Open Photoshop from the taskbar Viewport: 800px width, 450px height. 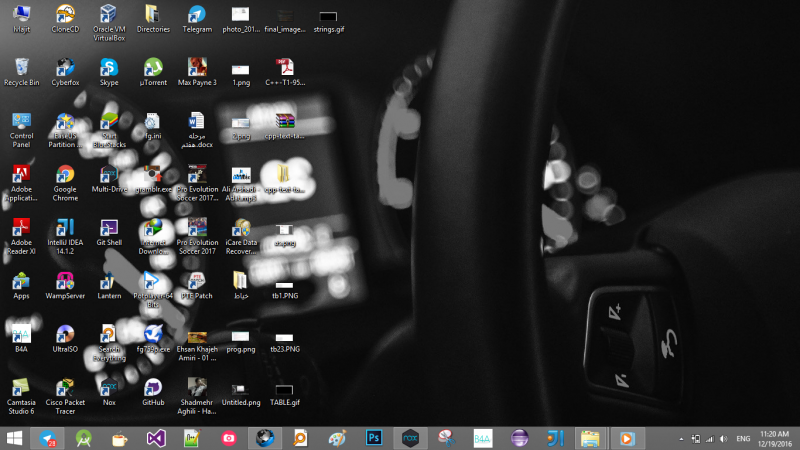coord(373,438)
